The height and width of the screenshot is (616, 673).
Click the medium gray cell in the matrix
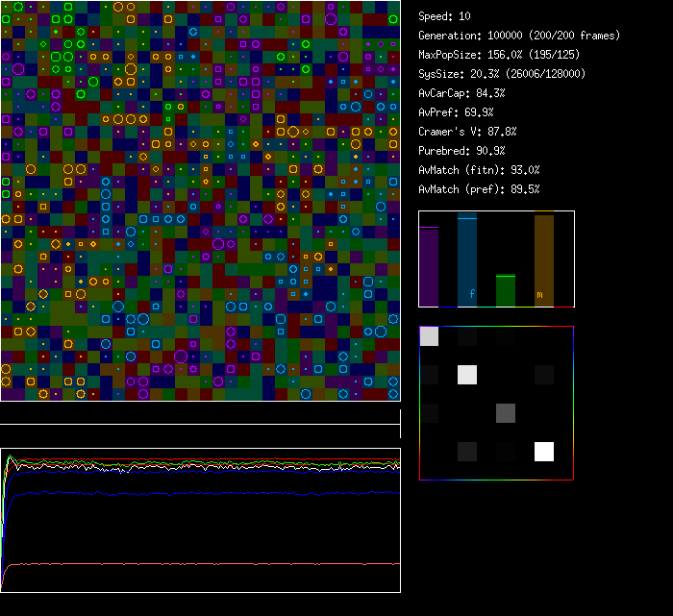click(506, 413)
